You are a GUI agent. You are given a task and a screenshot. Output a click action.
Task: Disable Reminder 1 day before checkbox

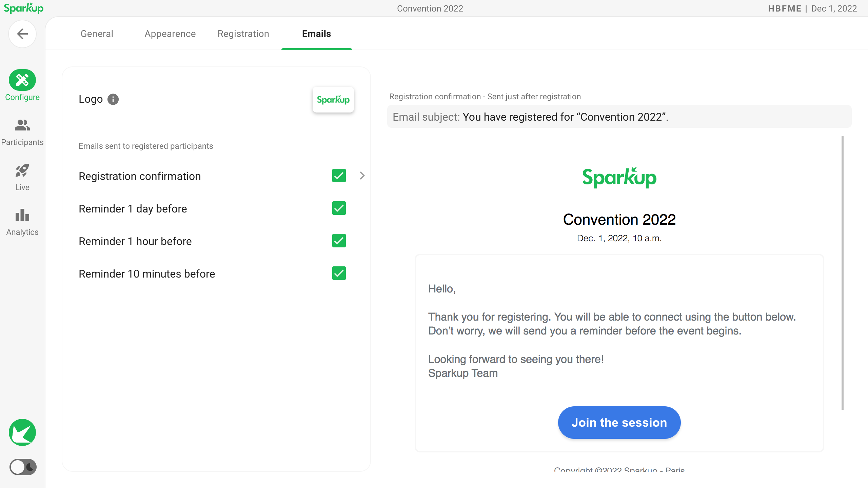tap(339, 208)
